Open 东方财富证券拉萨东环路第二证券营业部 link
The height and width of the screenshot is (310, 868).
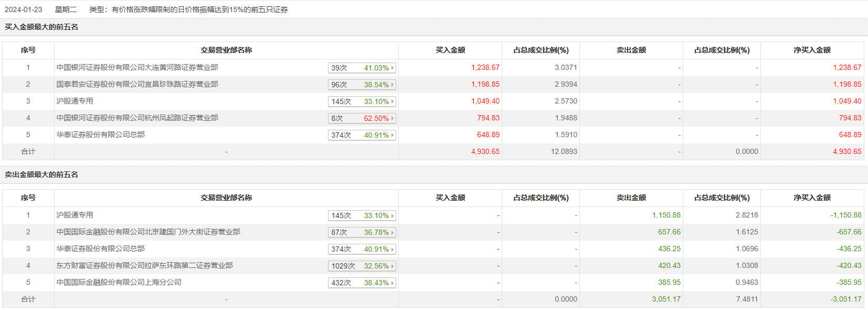pyautogui.click(x=145, y=265)
